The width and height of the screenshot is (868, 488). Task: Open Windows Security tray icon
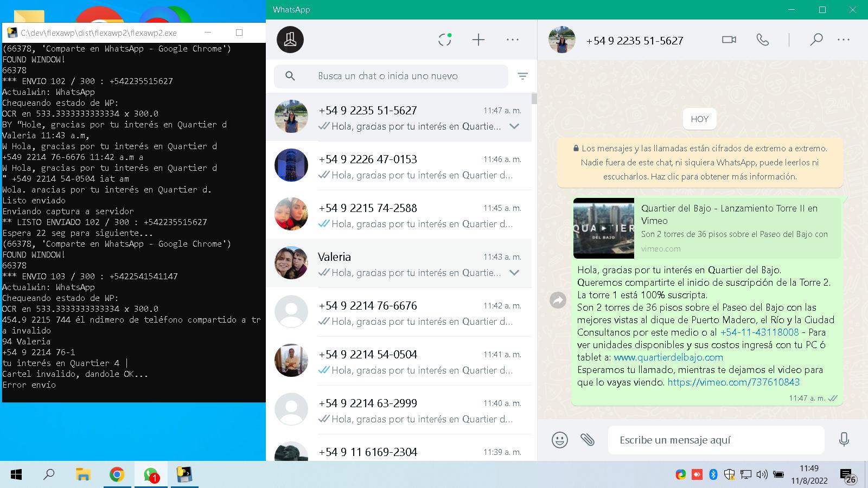730,475
